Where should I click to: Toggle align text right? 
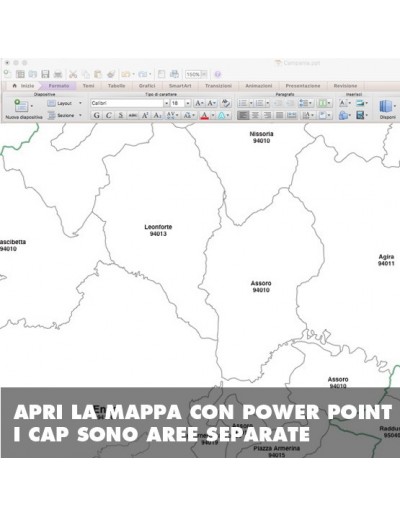[267, 115]
